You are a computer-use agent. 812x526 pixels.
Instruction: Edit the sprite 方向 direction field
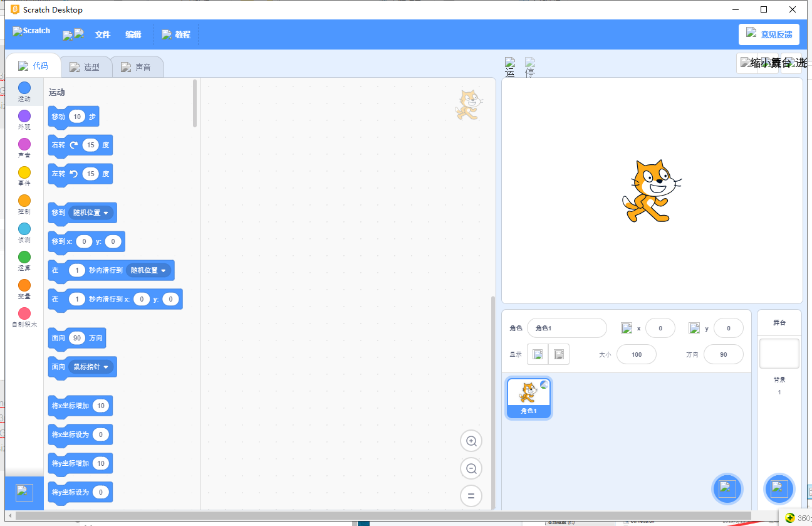tap(724, 354)
